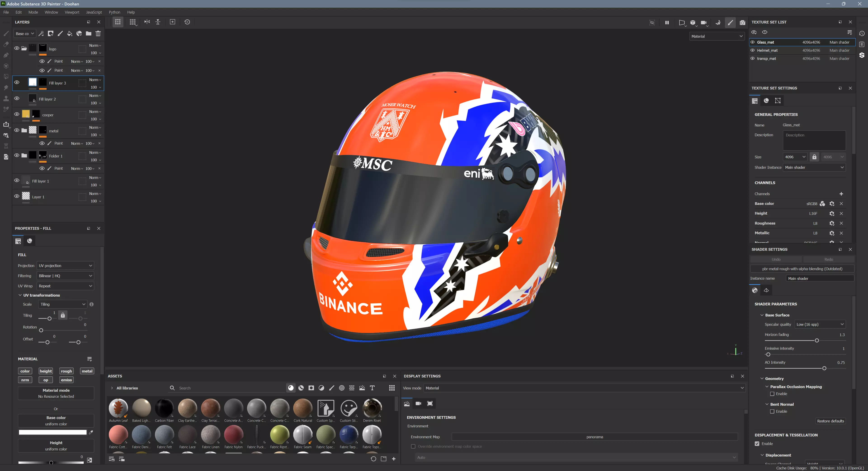This screenshot has width=868, height=471.
Task: Hide the metal folder layer
Action: (17, 130)
